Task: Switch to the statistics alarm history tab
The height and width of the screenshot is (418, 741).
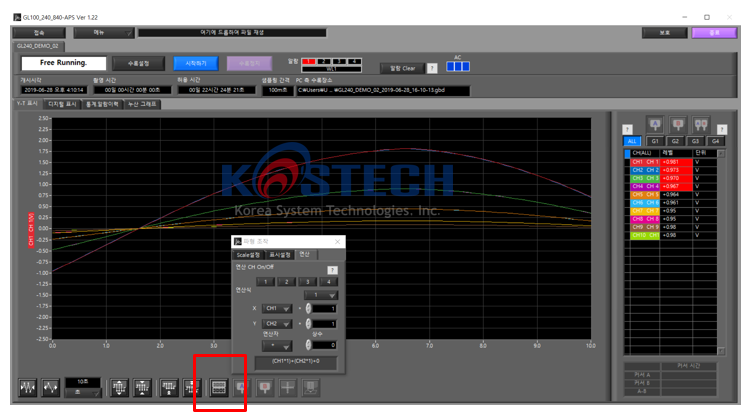Action: click(102, 104)
